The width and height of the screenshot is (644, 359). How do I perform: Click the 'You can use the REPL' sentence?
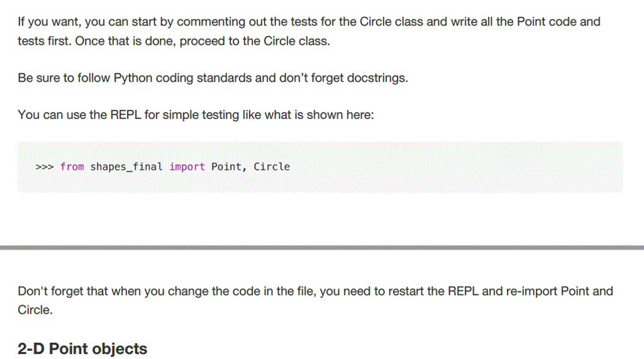[196, 114]
